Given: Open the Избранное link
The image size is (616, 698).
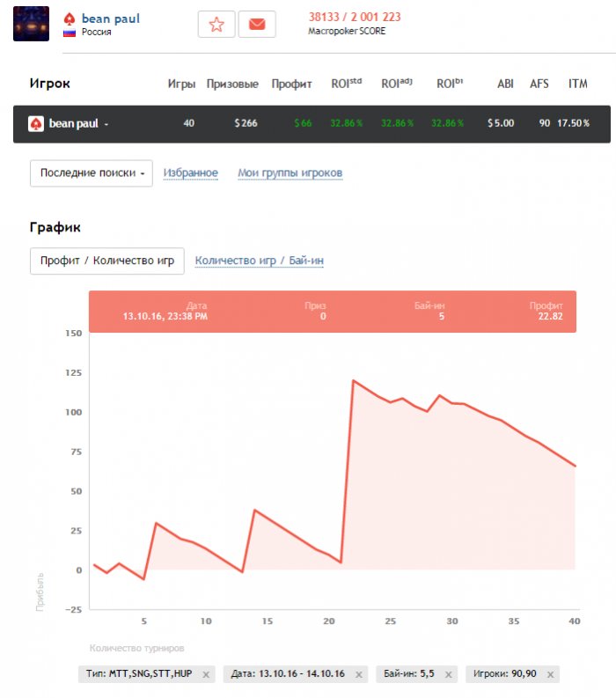Looking at the screenshot, I should click(191, 173).
